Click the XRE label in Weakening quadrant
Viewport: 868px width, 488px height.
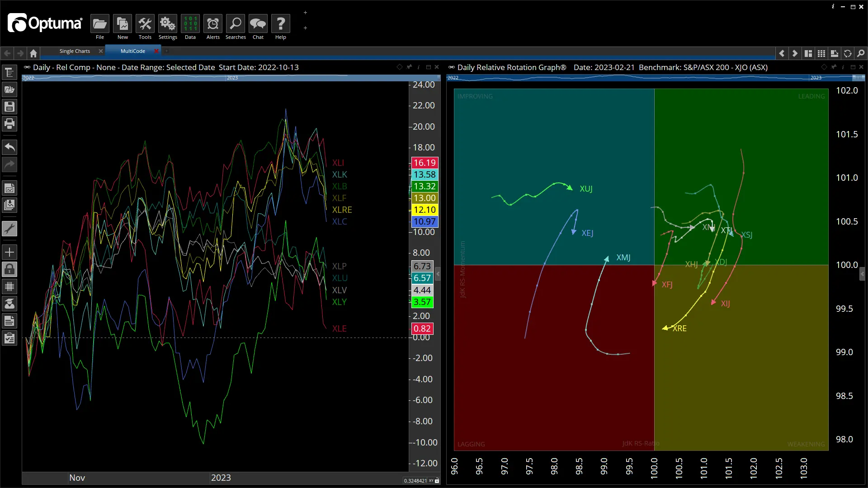click(679, 328)
